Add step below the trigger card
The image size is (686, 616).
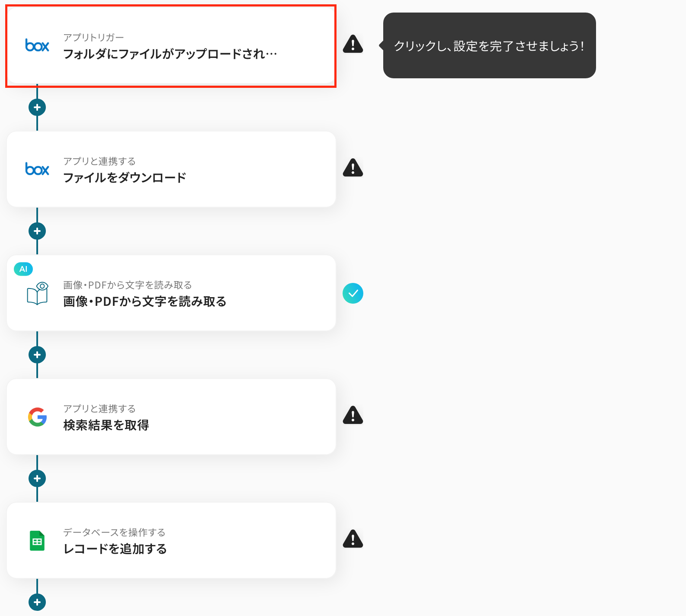pos(37,107)
